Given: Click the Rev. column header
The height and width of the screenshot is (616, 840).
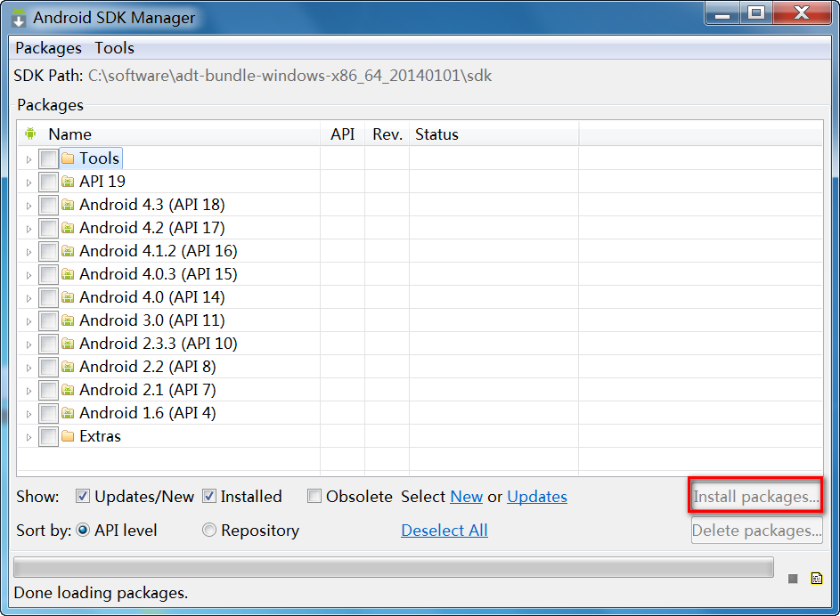Looking at the screenshot, I should [387, 134].
